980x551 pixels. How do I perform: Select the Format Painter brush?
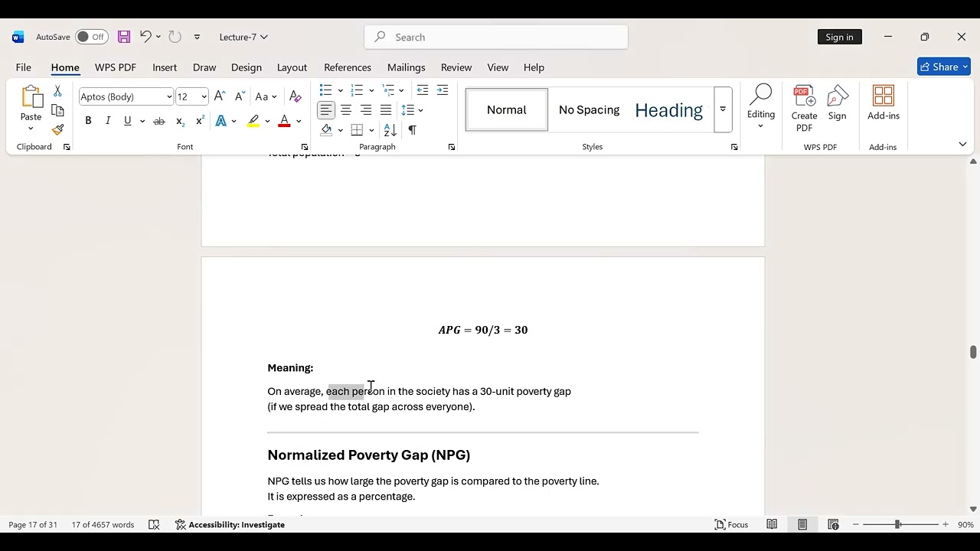[x=57, y=129]
